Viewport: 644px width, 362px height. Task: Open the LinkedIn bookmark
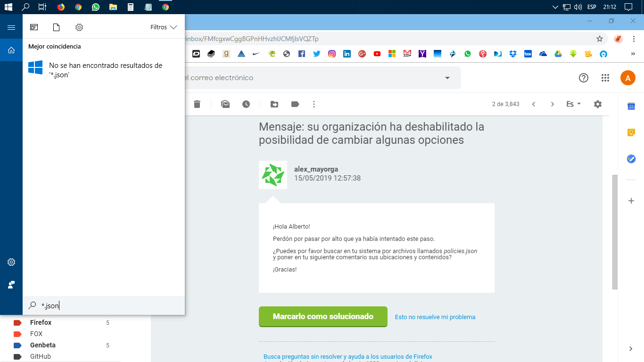(x=347, y=54)
